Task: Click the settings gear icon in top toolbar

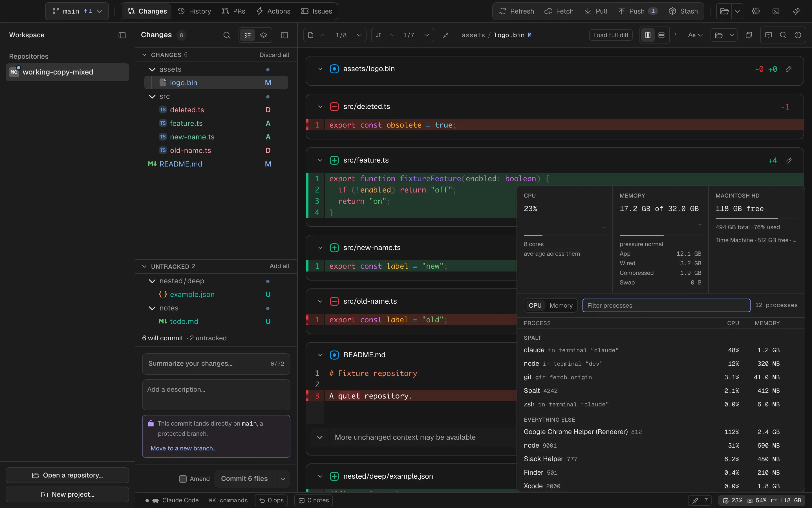Action: tap(756, 11)
